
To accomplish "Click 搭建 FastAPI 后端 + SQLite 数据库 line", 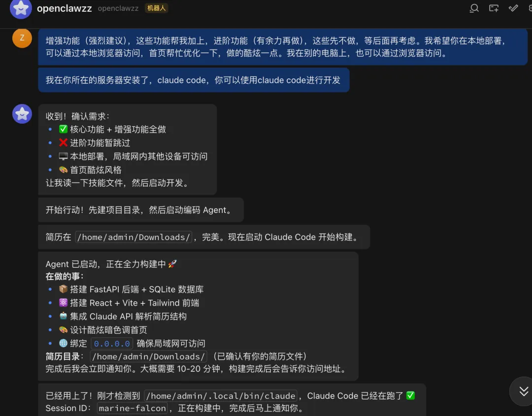I will pyautogui.click(x=131, y=289).
